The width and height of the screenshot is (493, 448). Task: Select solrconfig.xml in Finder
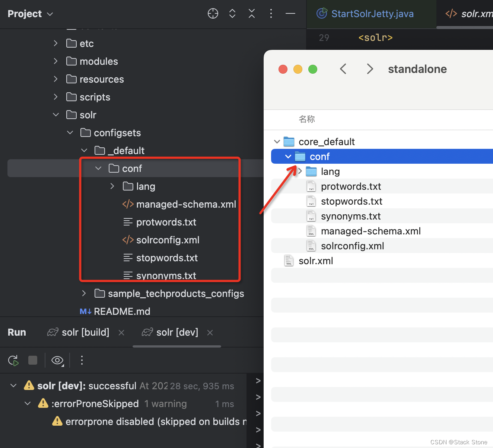[353, 246]
